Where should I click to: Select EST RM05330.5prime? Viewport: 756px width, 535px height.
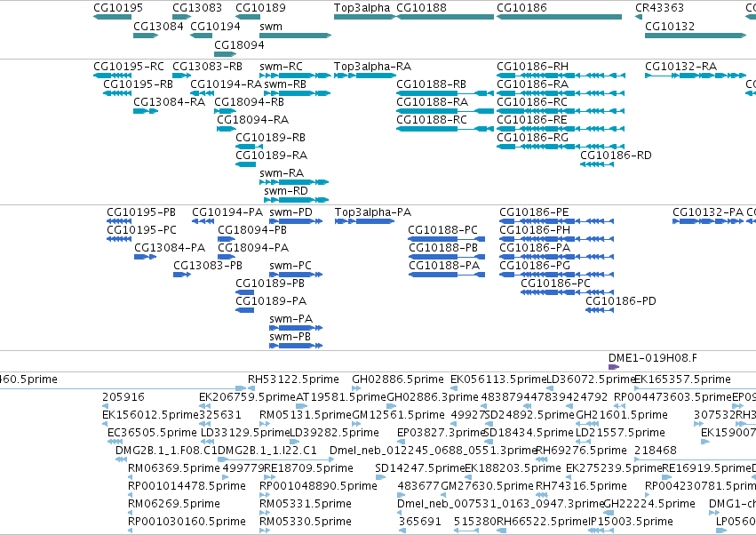(x=306, y=522)
